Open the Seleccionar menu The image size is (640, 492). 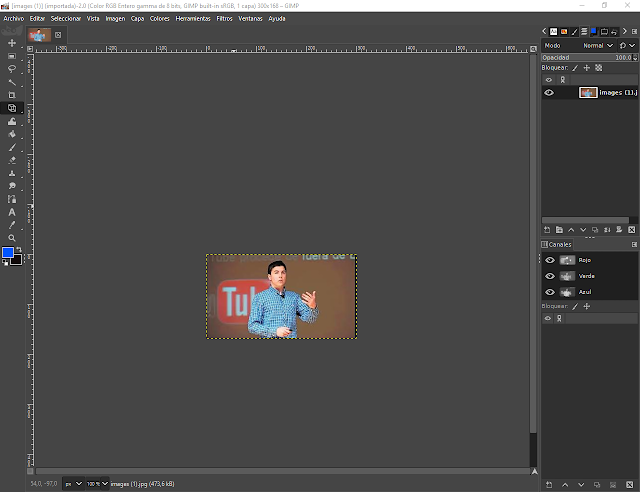click(66, 18)
